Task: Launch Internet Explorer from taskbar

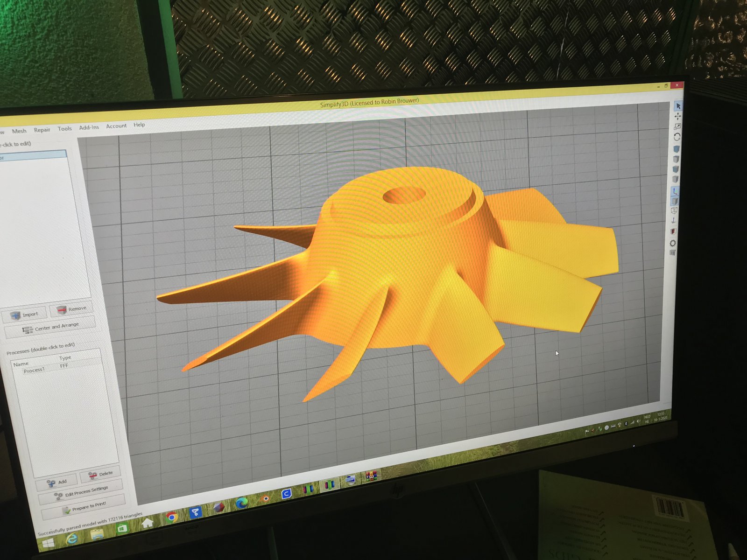Action: [x=72, y=539]
